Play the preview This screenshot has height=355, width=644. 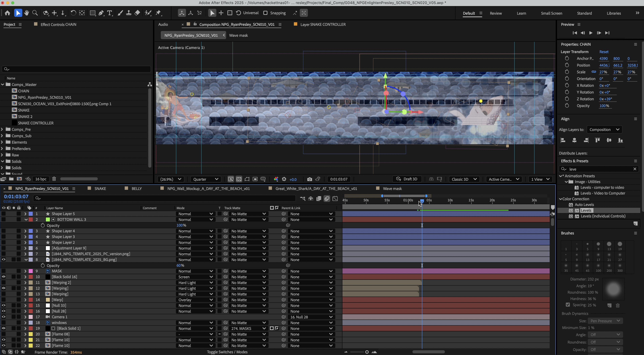click(591, 33)
